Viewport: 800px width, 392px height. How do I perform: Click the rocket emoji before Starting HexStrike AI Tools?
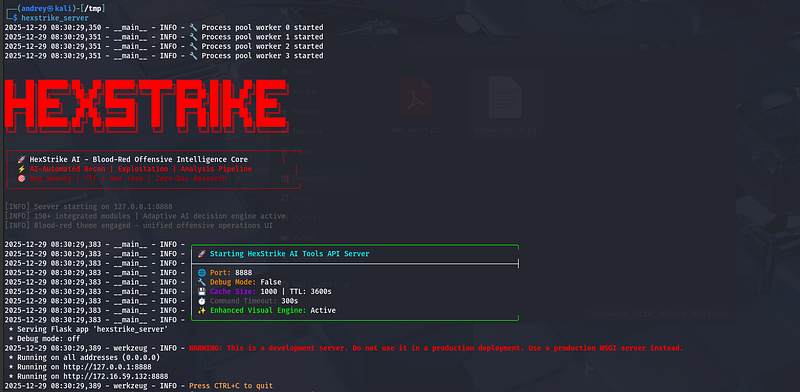(202, 254)
